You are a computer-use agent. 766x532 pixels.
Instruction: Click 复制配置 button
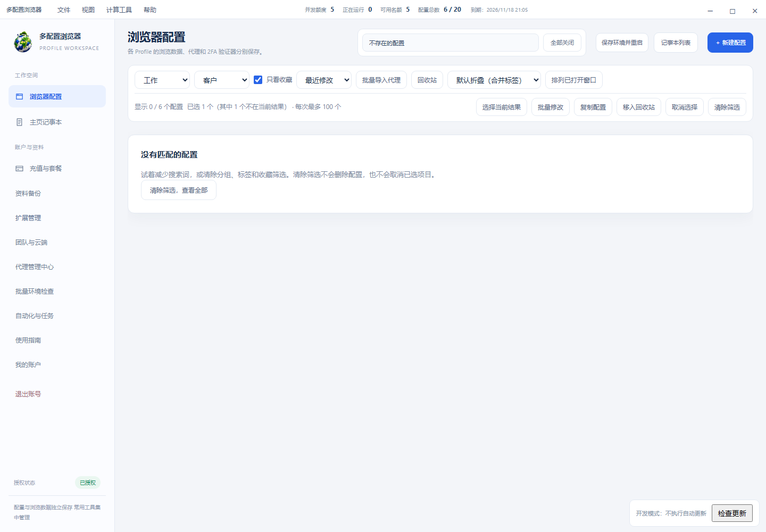tap(593, 107)
